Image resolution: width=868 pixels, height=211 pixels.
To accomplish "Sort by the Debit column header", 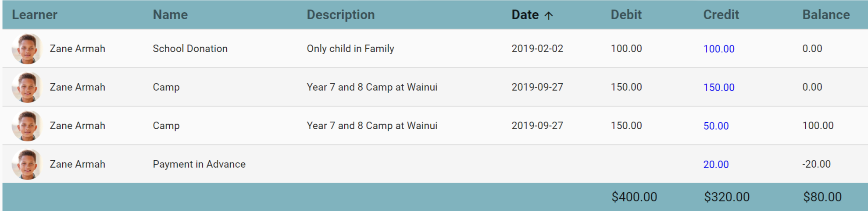I will click(626, 15).
